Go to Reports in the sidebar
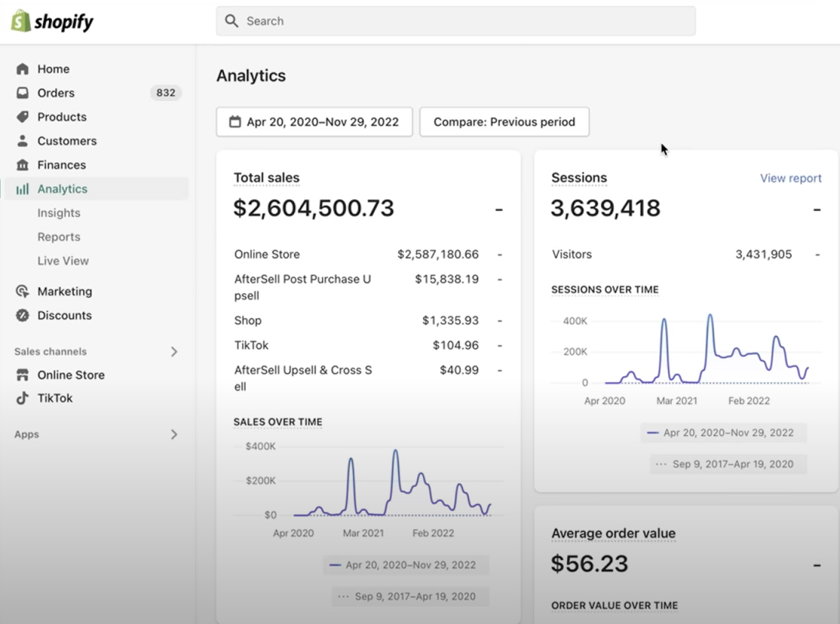The image size is (840, 624). [59, 237]
